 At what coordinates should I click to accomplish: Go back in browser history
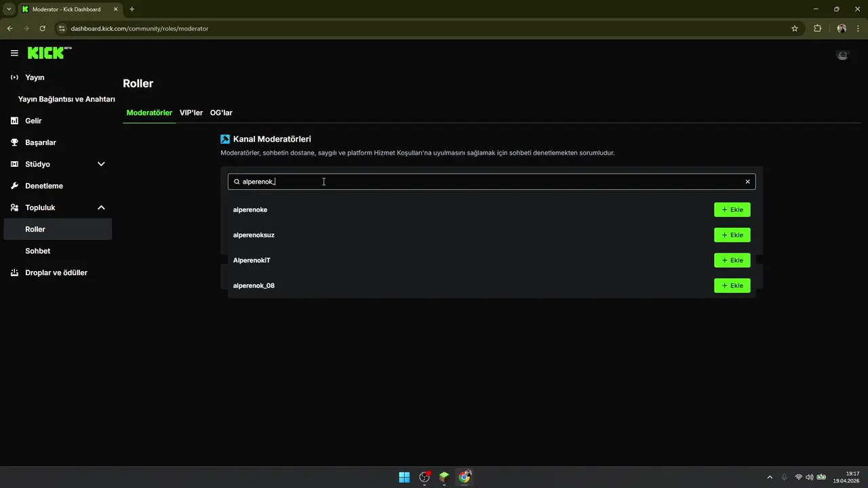point(9,28)
